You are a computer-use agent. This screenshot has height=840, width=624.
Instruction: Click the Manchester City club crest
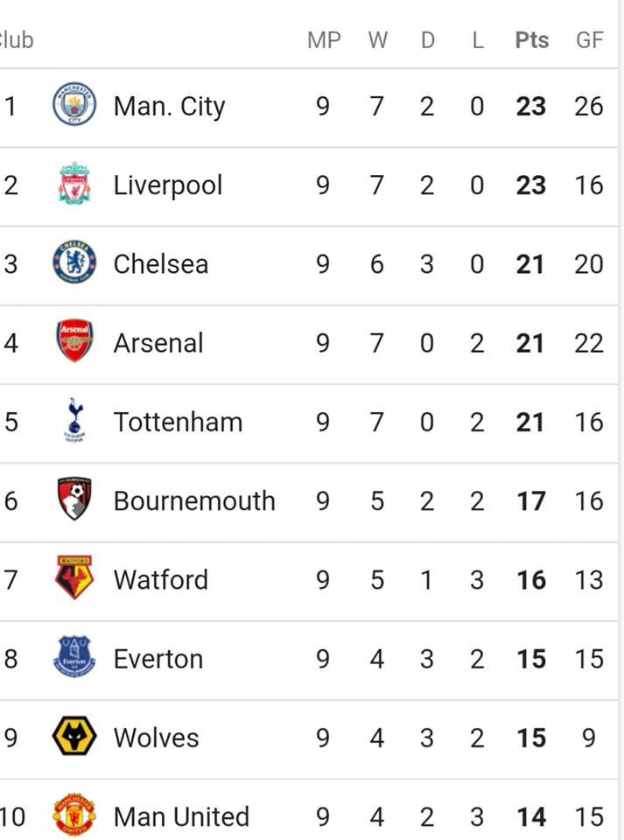[74, 104]
